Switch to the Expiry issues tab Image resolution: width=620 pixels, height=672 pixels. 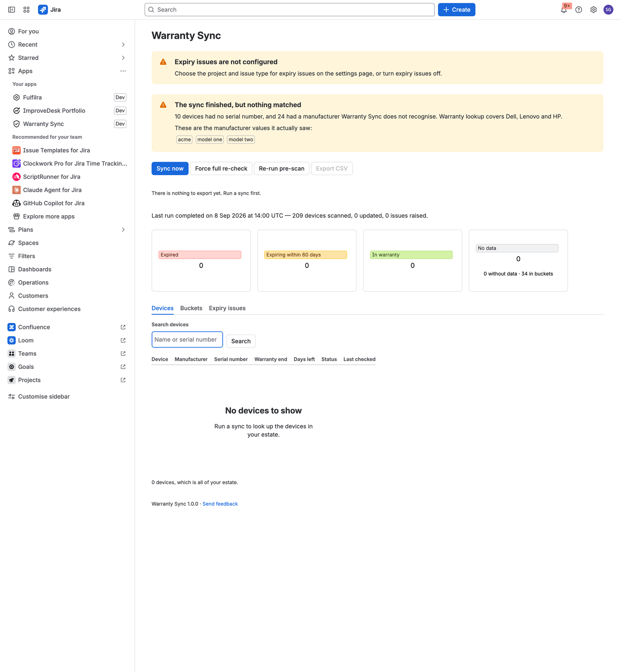point(227,308)
